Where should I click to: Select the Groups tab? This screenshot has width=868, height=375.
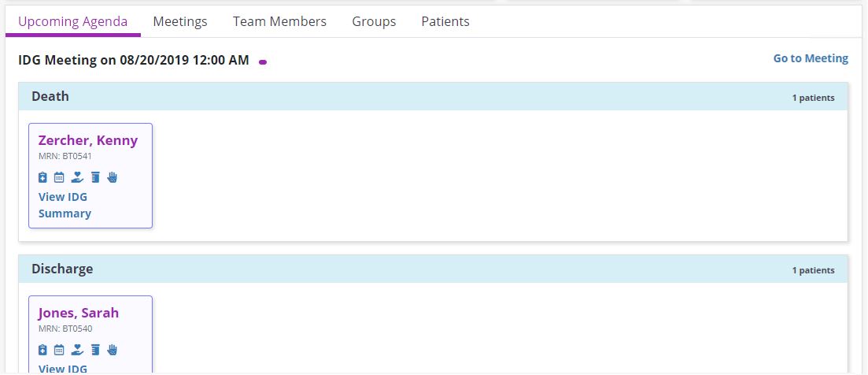(374, 21)
